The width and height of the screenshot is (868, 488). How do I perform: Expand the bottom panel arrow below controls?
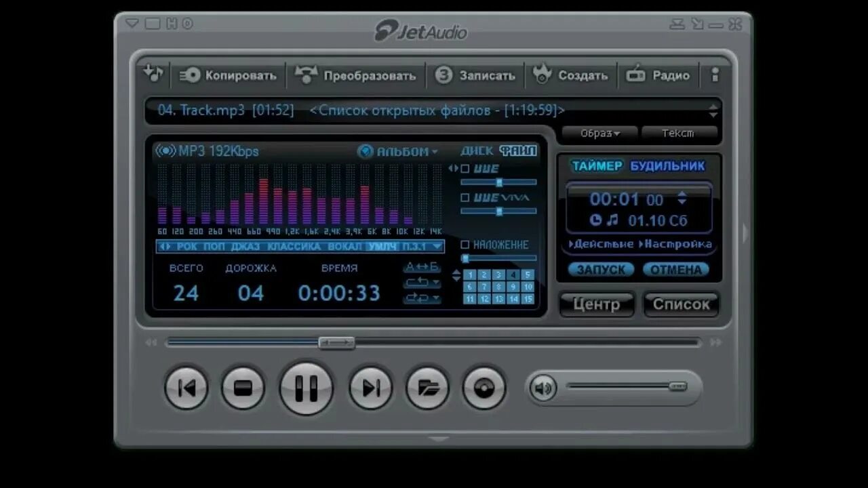coord(439,440)
